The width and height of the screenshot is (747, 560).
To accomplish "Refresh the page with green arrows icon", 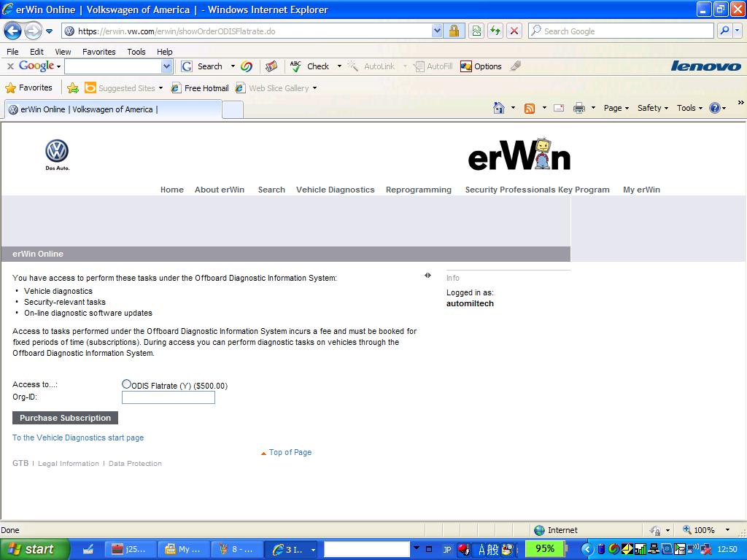I will pos(495,31).
